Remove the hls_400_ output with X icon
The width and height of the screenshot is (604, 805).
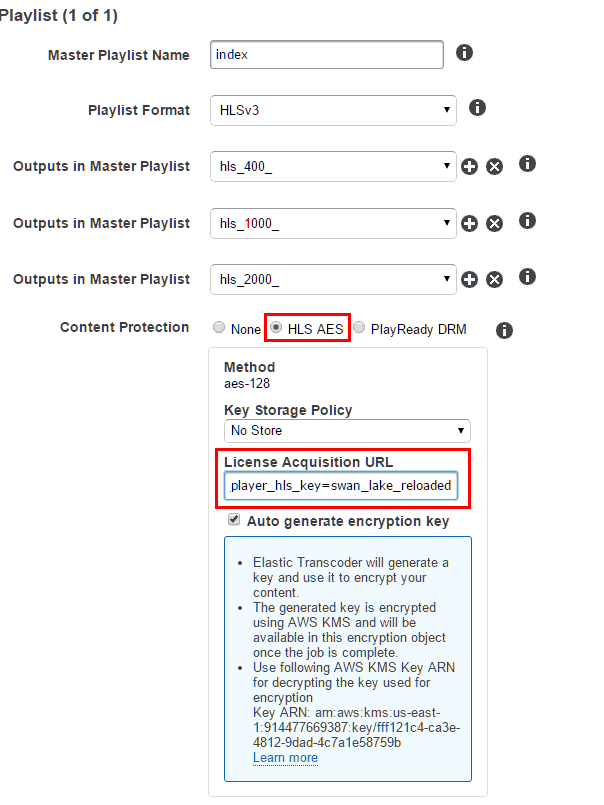tap(495, 166)
